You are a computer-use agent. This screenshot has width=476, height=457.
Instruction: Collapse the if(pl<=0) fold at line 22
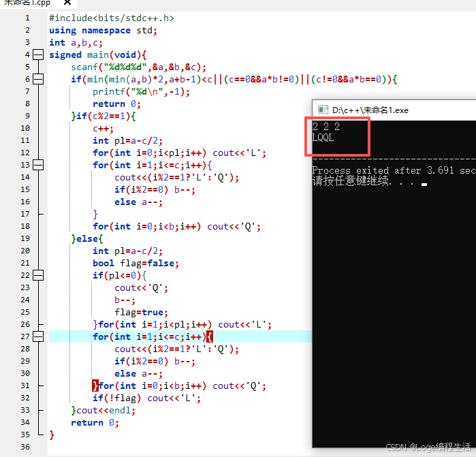coord(38,275)
